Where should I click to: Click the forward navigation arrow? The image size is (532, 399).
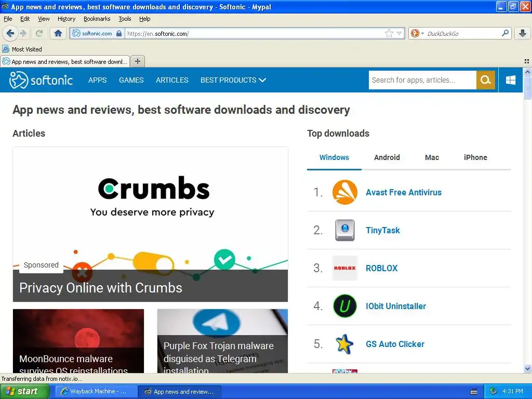point(23,33)
